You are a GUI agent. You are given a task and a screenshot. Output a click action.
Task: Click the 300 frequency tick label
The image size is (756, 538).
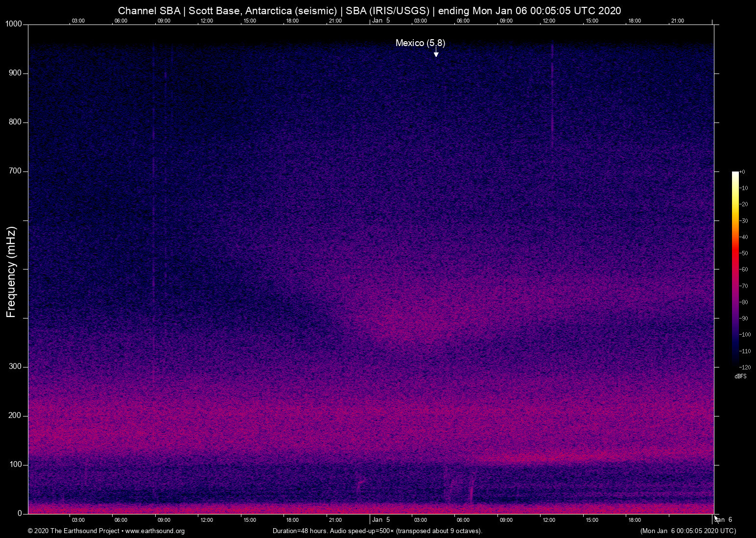pyautogui.click(x=16, y=366)
